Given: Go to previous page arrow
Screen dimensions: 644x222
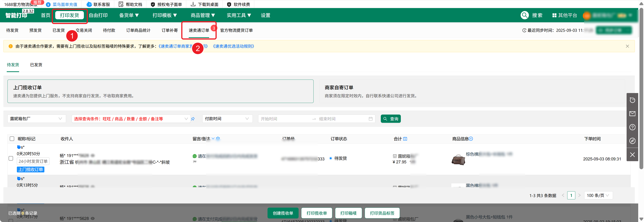Looking at the screenshot, I should click(x=563, y=195).
